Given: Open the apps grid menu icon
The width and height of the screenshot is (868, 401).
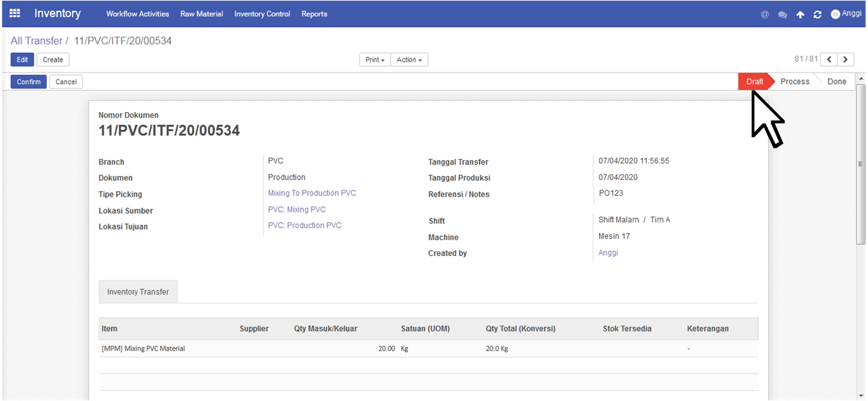Looking at the screenshot, I should [x=14, y=13].
